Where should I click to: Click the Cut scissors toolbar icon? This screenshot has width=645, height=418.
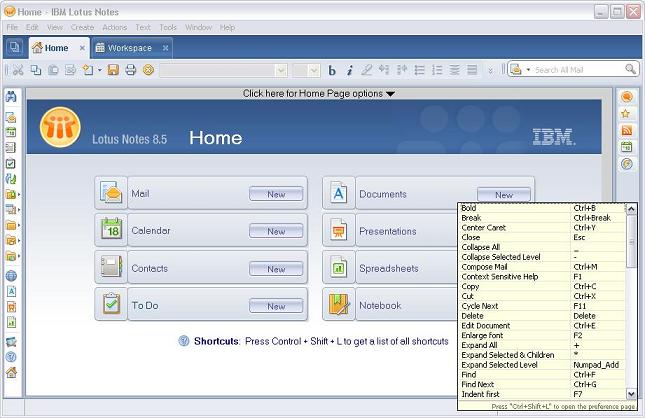coord(18,70)
